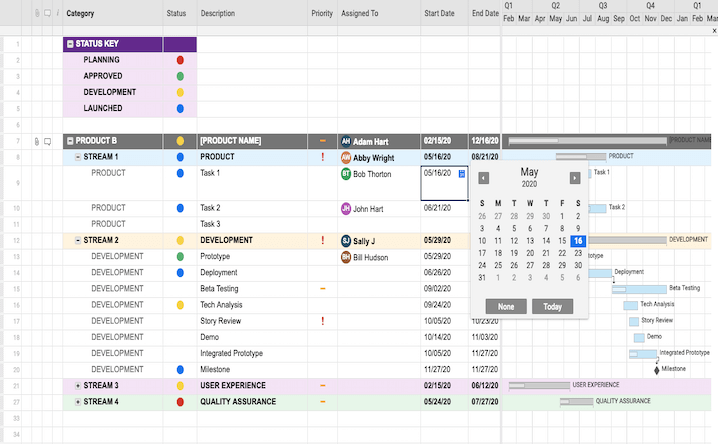Image resolution: width=718 pixels, height=444 pixels.
Task: Open the calendar icon in Task 1 date cell
Action: point(462,174)
